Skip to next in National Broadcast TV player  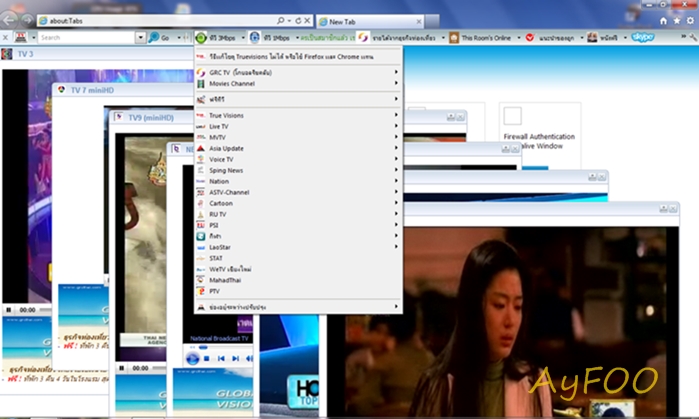coord(235,358)
